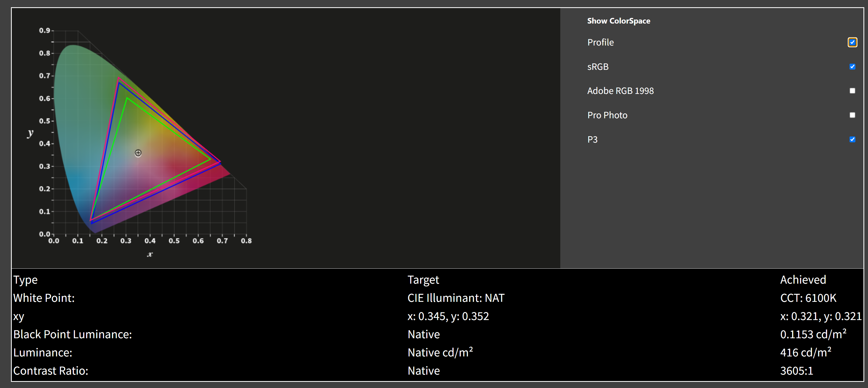
Task: Click the 3605:1 contrast ratio value
Action: coord(797,371)
